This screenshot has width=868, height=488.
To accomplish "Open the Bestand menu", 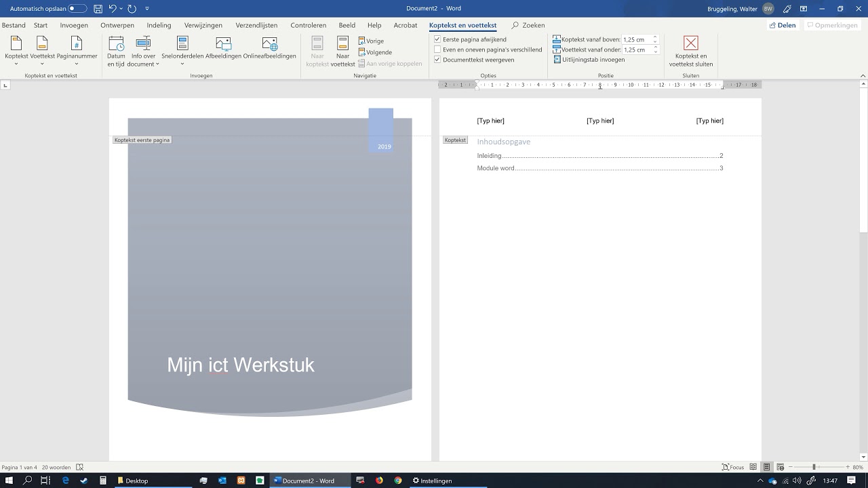I will coord(14,25).
